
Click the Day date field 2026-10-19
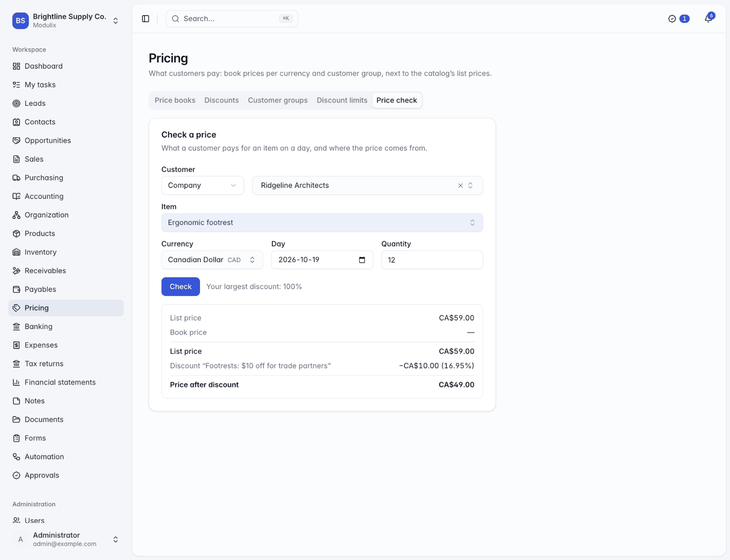(x=322, y=260)
